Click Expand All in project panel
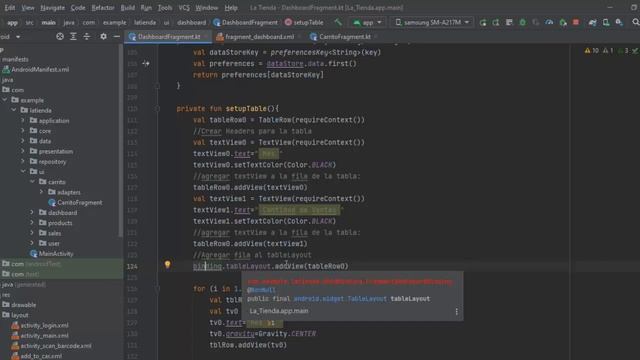 pos(73,37)
